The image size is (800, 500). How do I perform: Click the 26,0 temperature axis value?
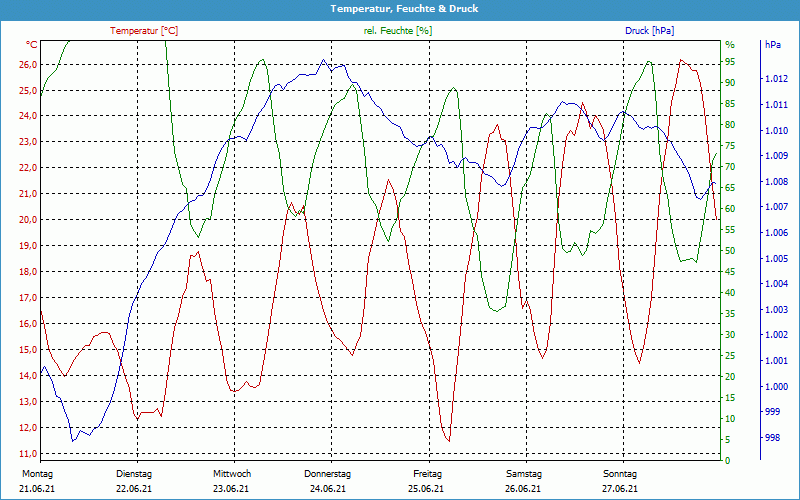[28, 64]
